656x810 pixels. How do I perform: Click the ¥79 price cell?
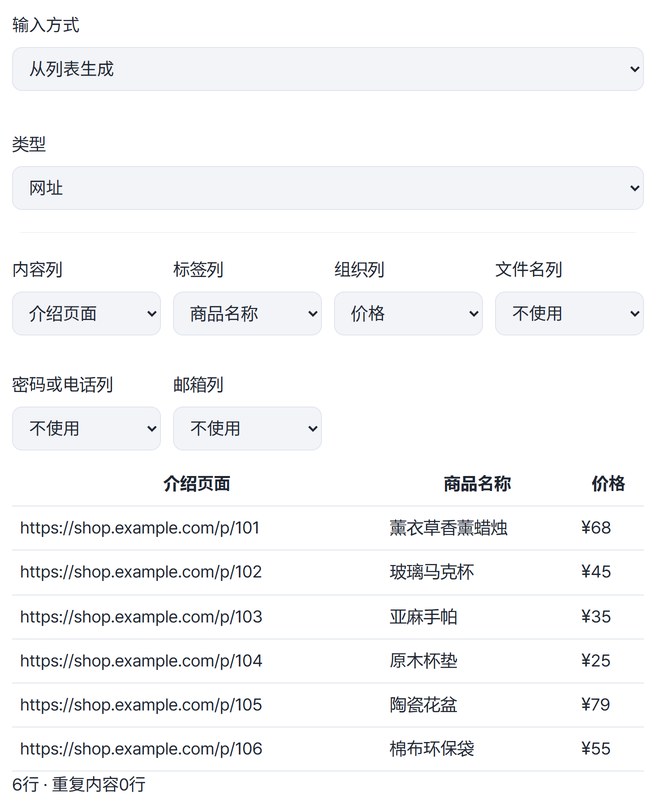(x=596, y=705)
